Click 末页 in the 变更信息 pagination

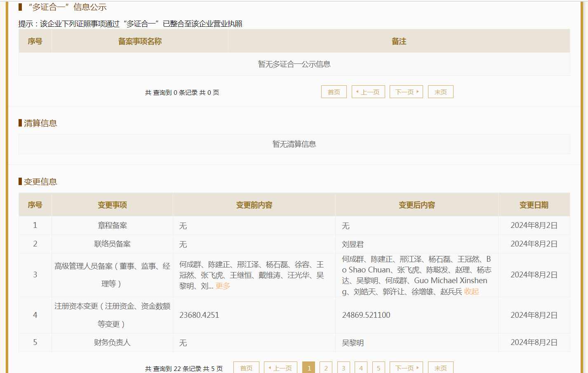440,368
